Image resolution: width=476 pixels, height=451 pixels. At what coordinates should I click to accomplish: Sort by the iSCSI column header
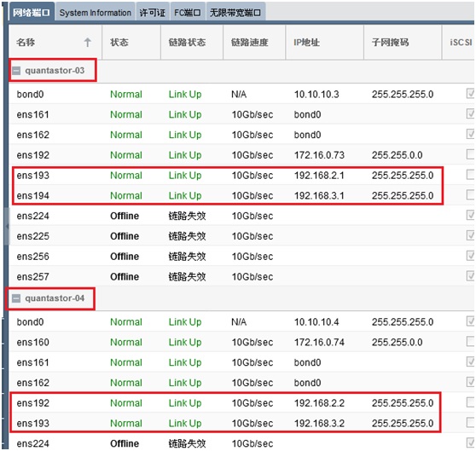point(459,42)
